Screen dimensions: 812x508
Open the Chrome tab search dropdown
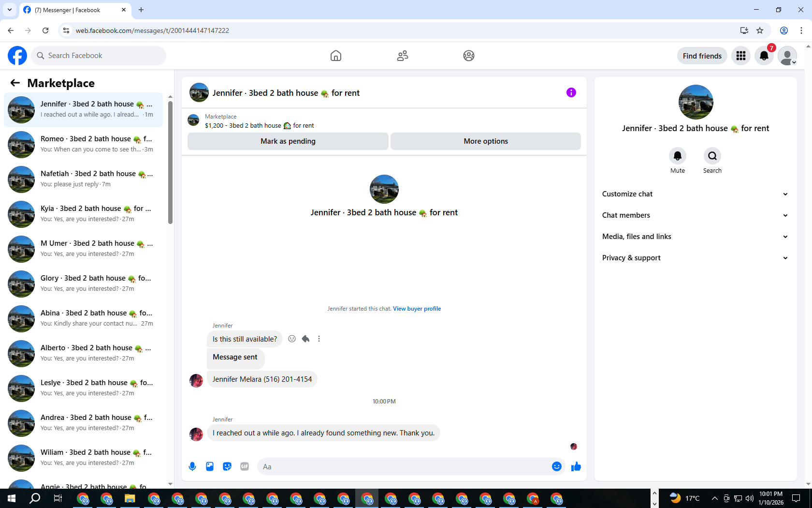point(10,10)
